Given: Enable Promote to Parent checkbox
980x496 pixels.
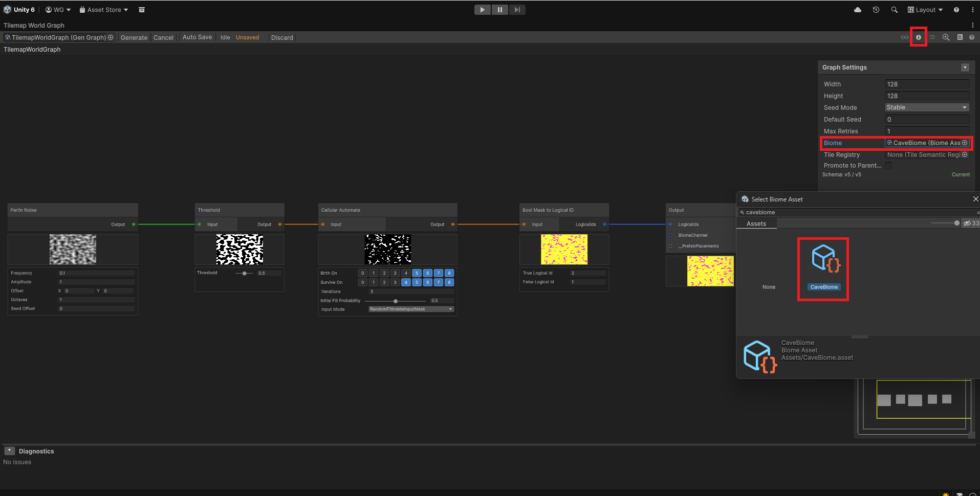Looking at the screenshot, I should click(x=888, y=166).
